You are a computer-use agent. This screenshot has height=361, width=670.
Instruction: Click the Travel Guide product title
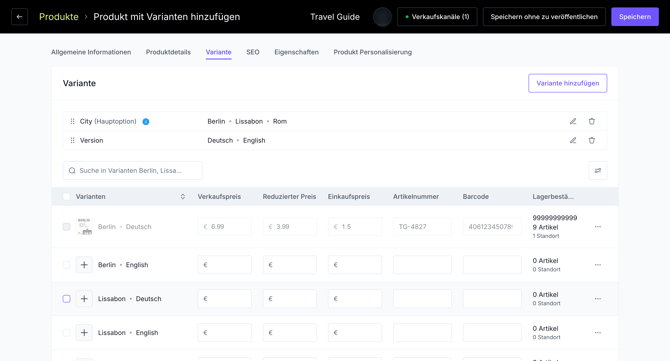pos(335,17)
